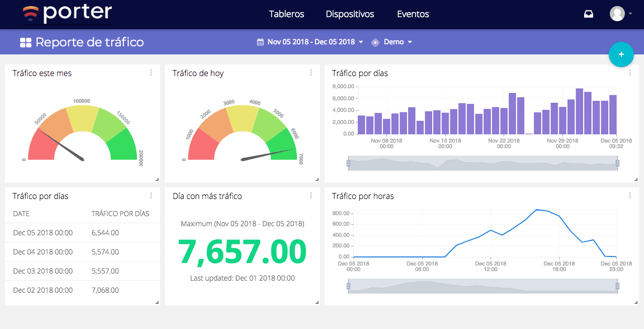Click the right range handle under Tráfico por horas chart
The image size is (644, 329).
pyautogui.click(x=617, y=286)
